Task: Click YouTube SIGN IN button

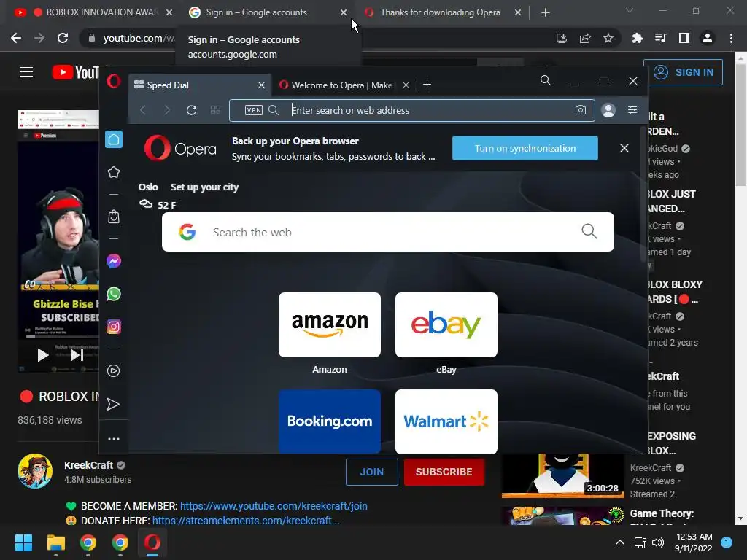Action: pyautogui.click(x=683, y=72)
